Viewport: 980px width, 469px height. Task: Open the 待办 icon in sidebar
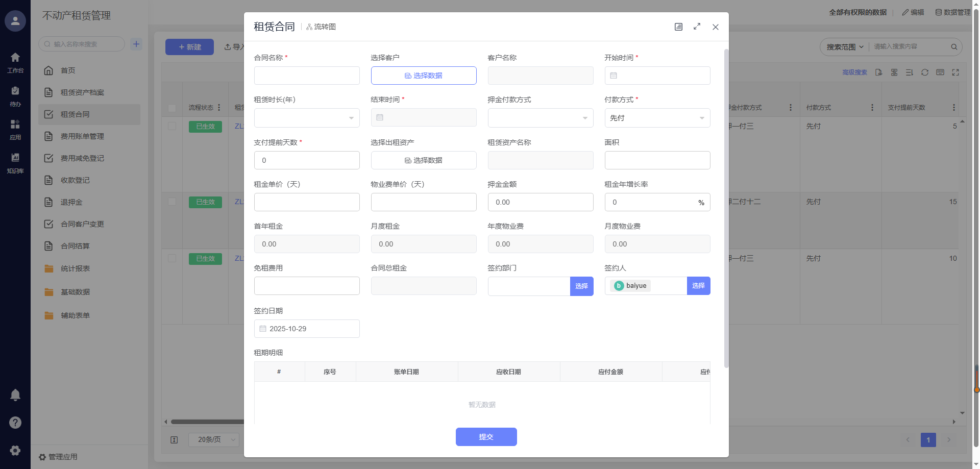tap(15, 95)
